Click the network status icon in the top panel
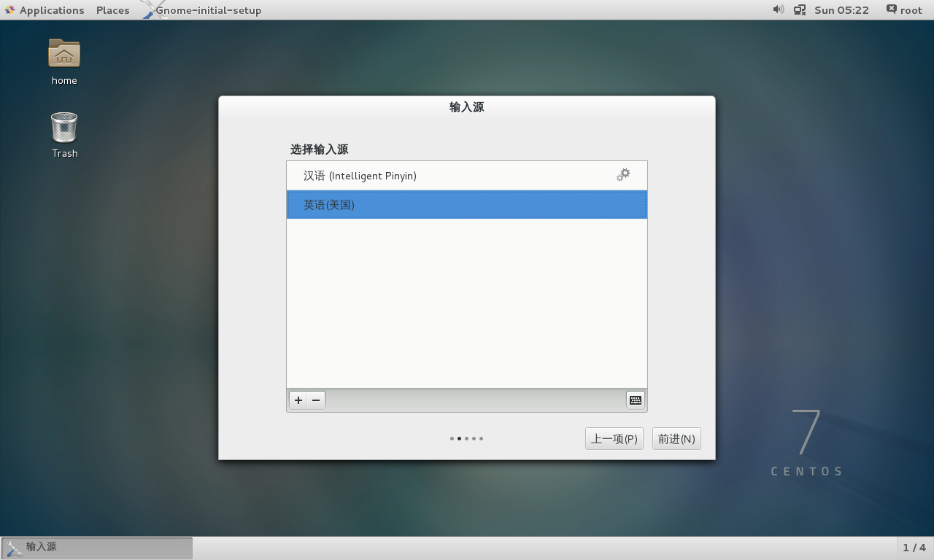This screenshot has width=934, height=560. coord(799,9)
